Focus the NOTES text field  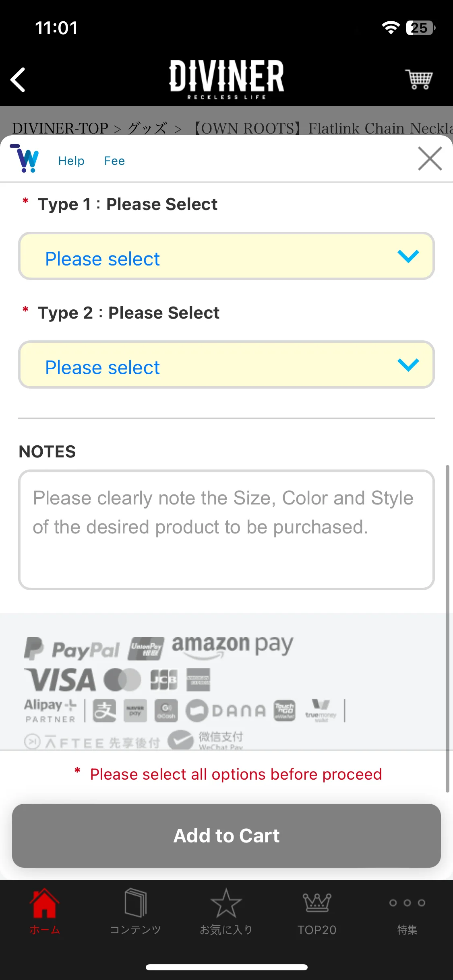(x=226, y=530)
